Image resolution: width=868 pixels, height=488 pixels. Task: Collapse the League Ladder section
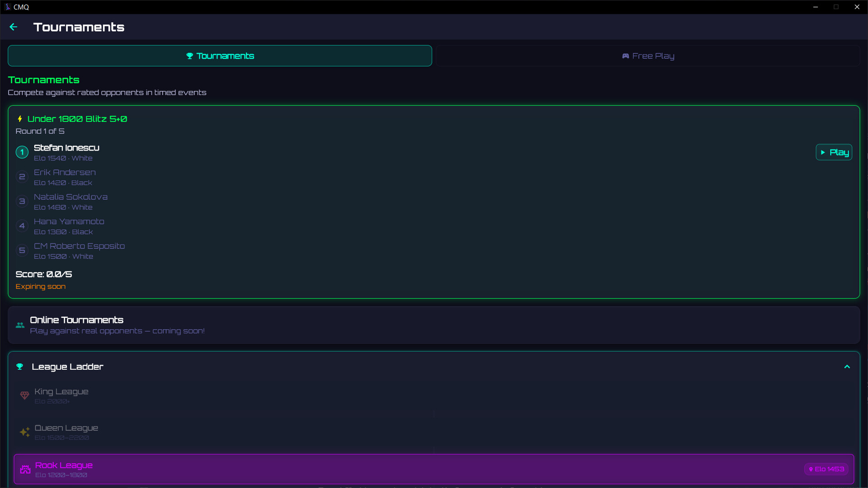click(847, 366)
